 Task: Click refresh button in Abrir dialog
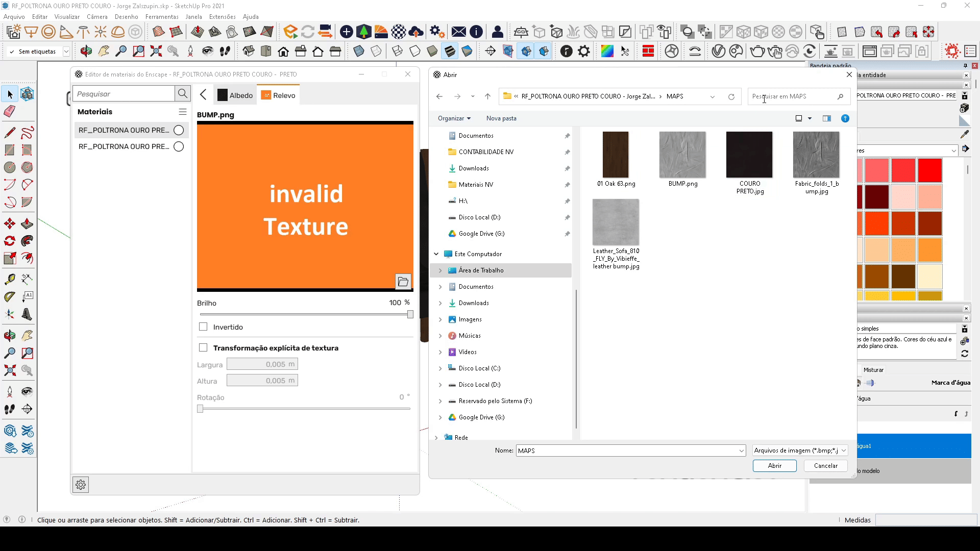click(x=731, y=96)
